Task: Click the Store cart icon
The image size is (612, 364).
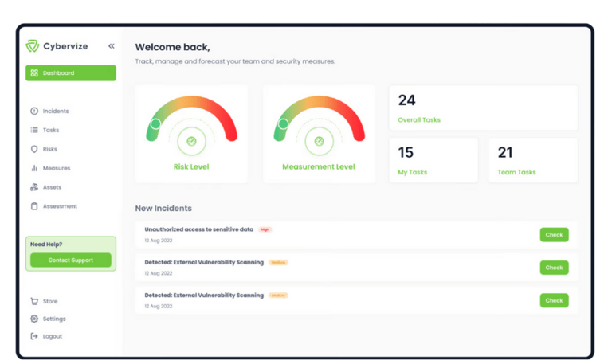Action: tap(34, 301)
